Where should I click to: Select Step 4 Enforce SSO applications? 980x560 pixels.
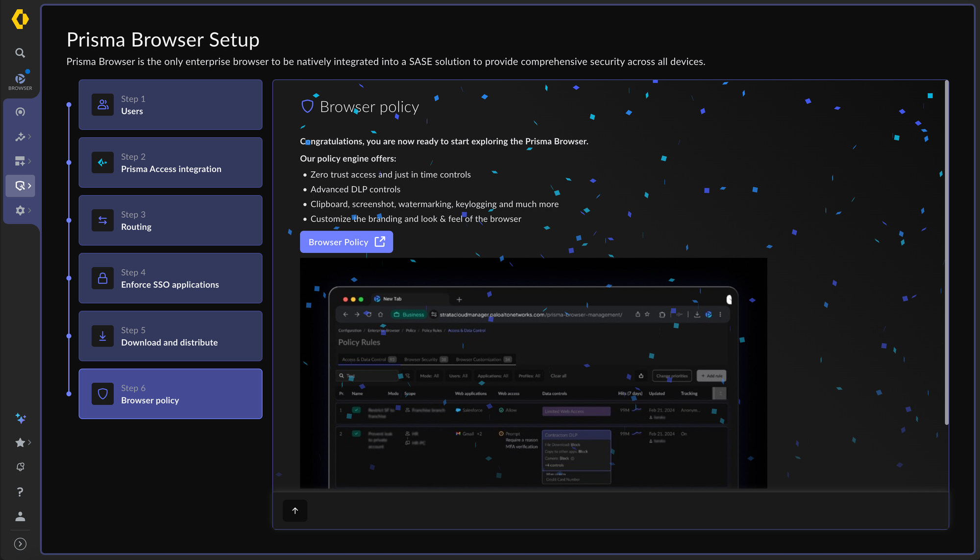171,279
